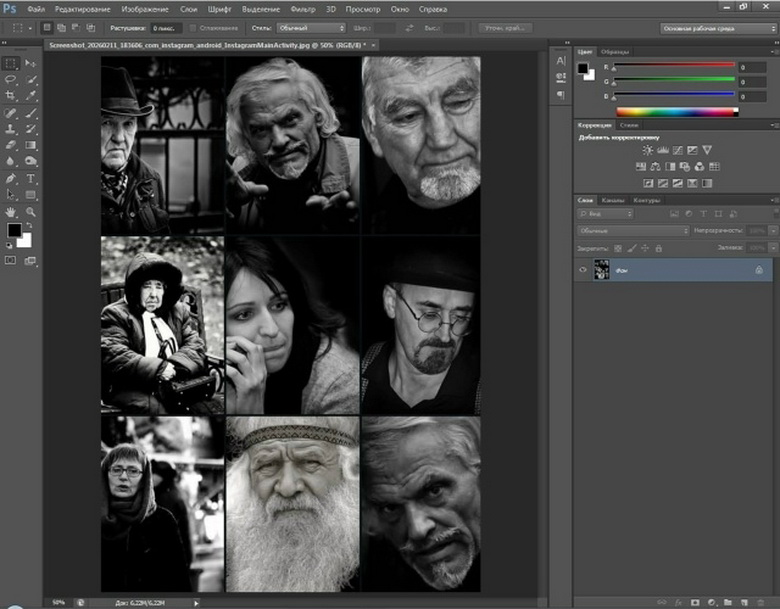
Task: Pick the Hand tool
Action: coord(11,212)
